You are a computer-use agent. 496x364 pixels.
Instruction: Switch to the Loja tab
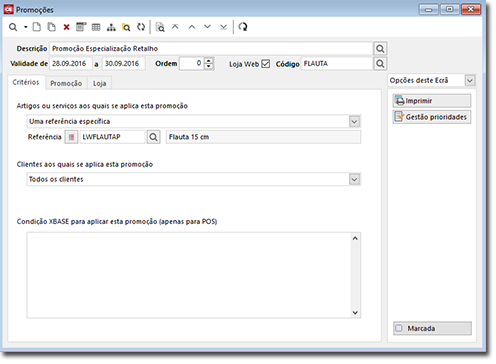click(99, 83)
